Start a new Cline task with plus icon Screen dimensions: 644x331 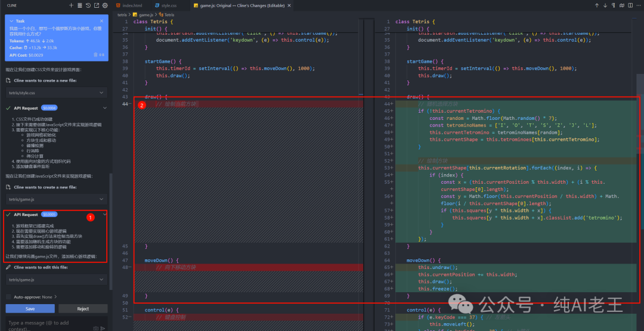pos(71,5)
